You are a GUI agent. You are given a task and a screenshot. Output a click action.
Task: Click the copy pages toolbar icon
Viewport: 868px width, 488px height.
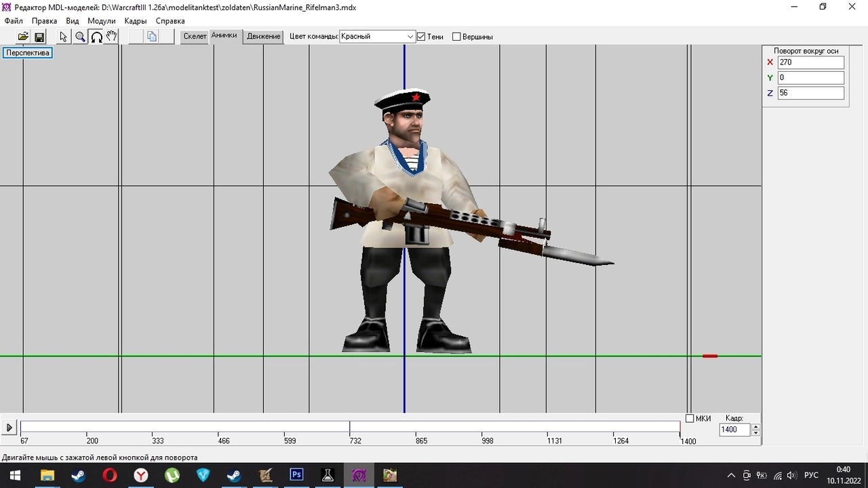pos(152,37)
